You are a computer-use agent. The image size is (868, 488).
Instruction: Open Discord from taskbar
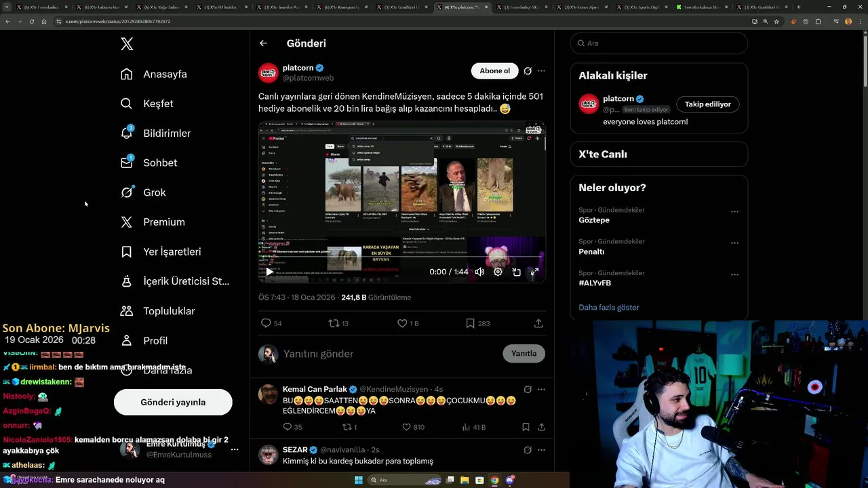point(509,480)
